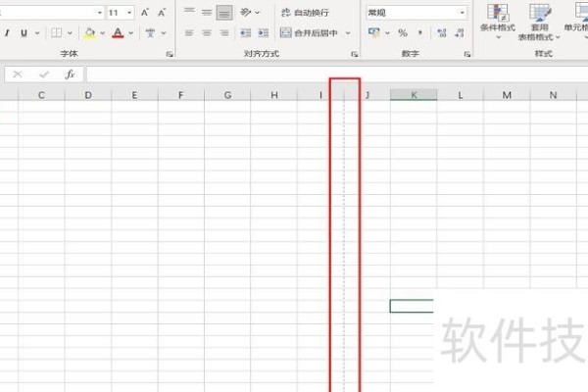Click the fx insert function icon
The image size is (588, 392).
tap(71, 74)
